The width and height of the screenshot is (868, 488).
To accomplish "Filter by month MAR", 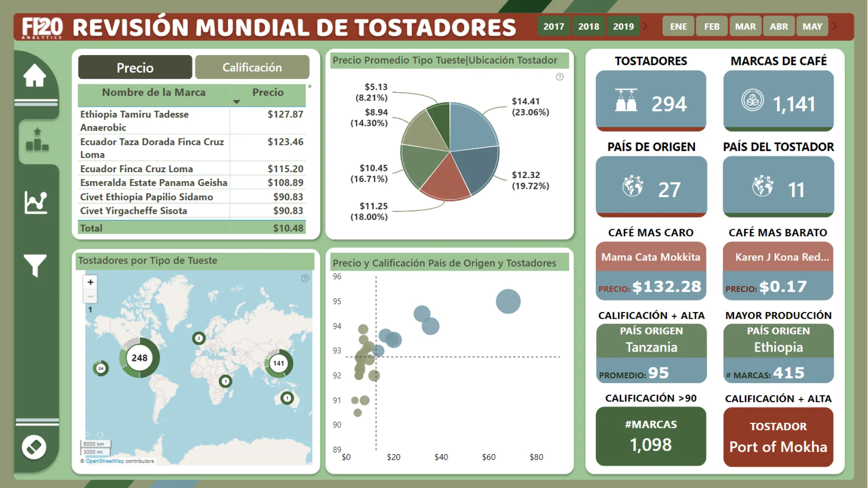I will pos(745,26).
